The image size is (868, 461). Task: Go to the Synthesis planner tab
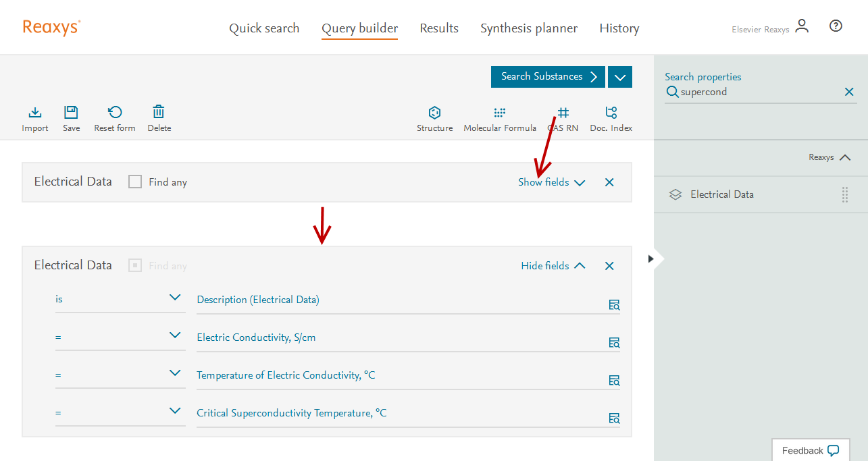tap(528, 28)
